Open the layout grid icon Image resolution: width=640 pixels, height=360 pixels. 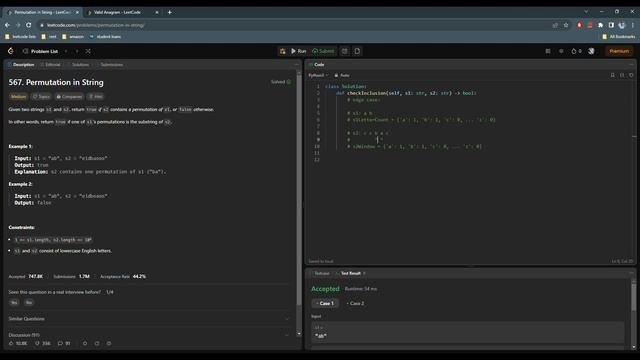point(548,51)
